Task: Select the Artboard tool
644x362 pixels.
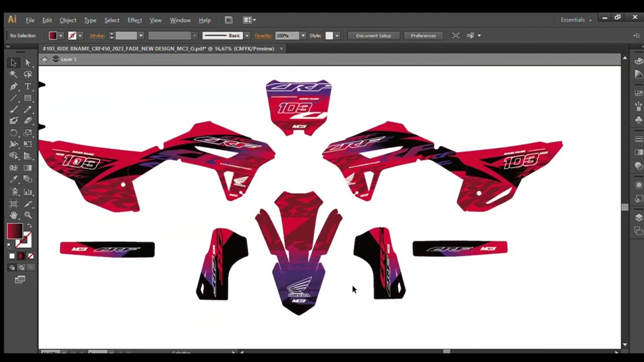Action: (14, 204)
